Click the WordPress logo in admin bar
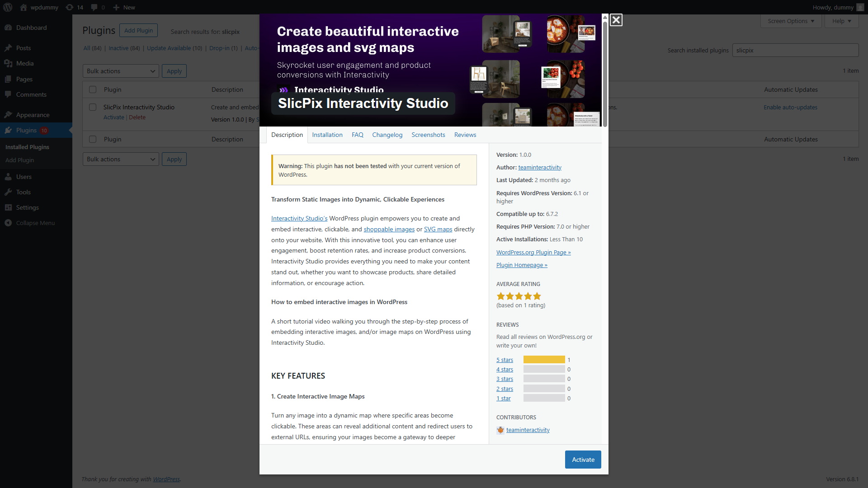 (8, 7)
